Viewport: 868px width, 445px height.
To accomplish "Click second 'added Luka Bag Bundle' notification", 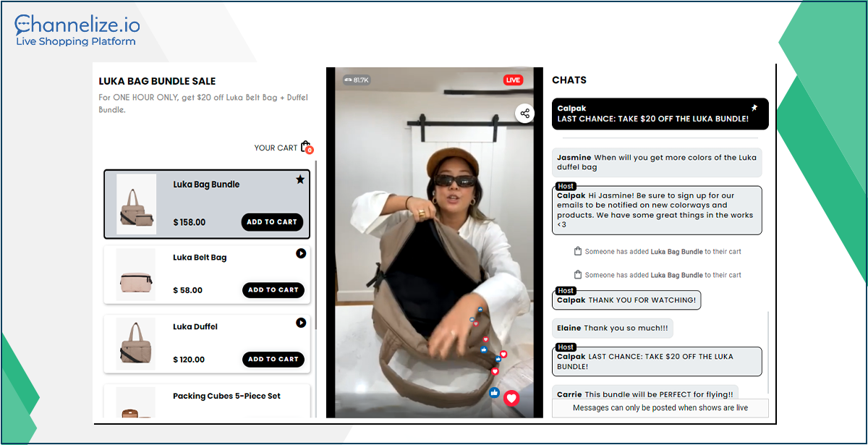I will coord(658,275).
